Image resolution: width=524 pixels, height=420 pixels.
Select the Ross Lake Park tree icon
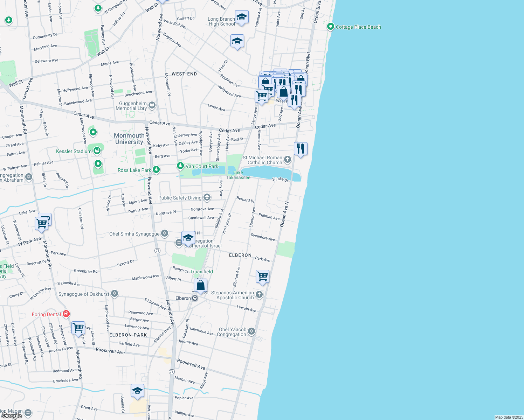(x=156, y=169)
